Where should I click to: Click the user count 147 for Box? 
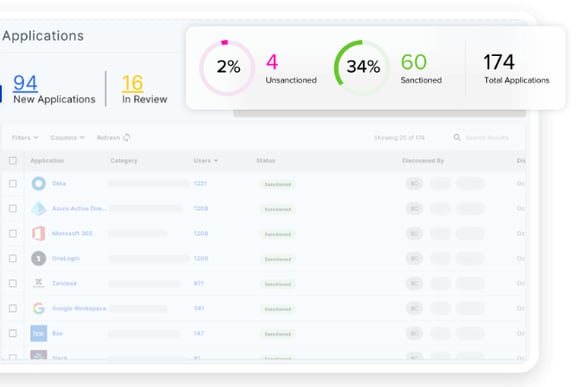tap(199, 333)
